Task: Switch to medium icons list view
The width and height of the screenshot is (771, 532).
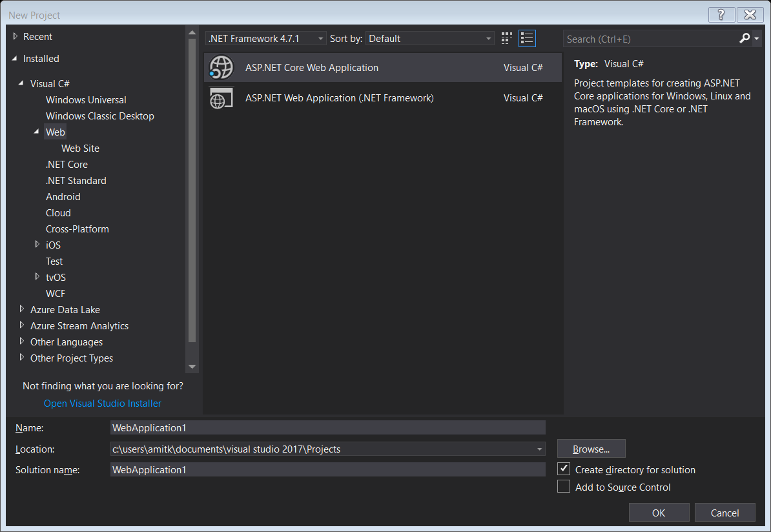Action: pyautogui.click(x=527, y=38)
